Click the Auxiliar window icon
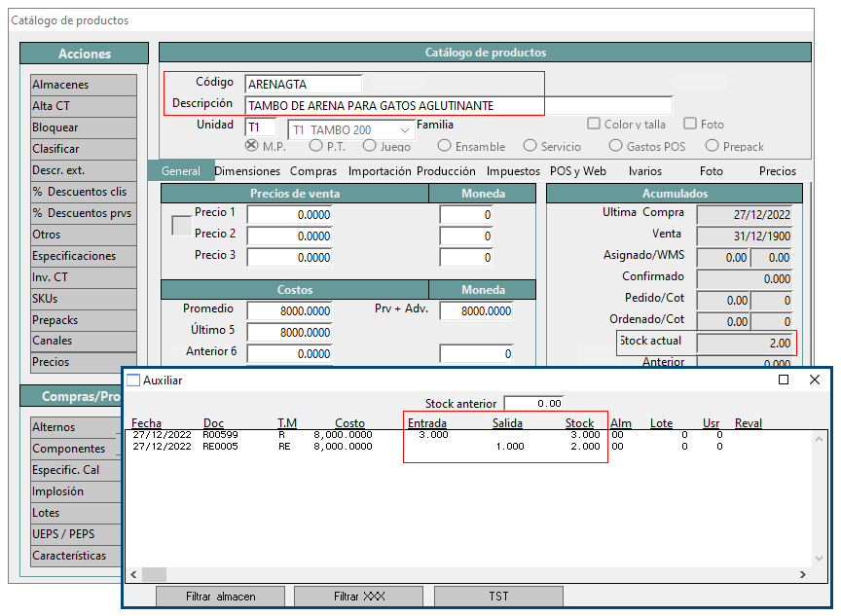This screenshot has height=616, width=841. click(133, 380)
